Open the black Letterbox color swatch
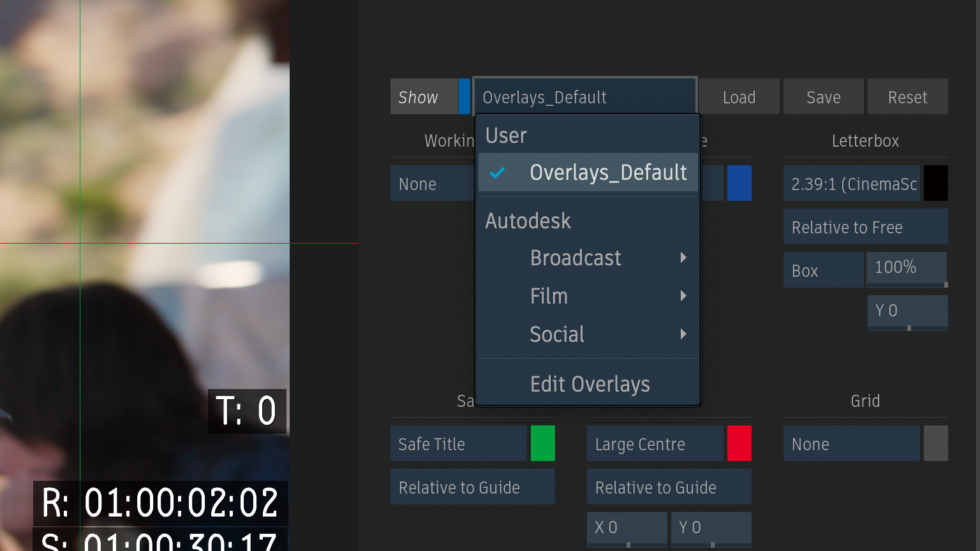This screenshot has width=980, height=551. click(x=935, y=184)
